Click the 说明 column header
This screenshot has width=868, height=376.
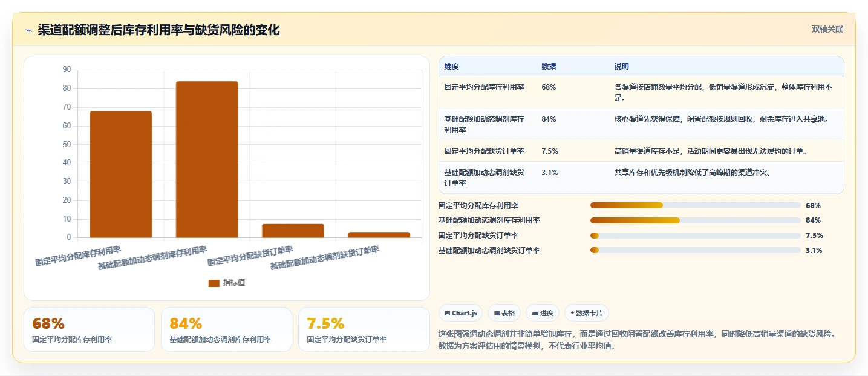621,67
